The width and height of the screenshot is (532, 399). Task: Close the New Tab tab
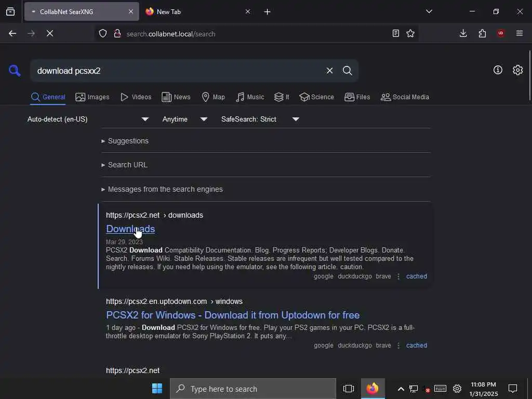248,11
